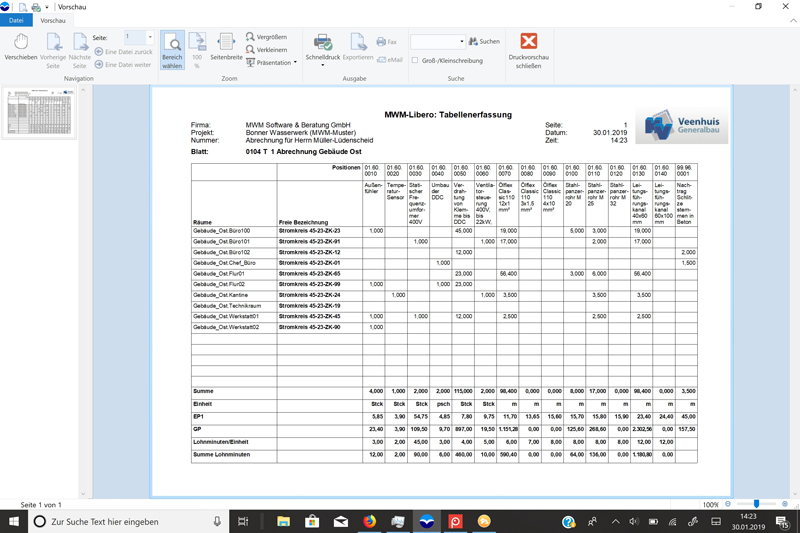Open Firefox from the taskbar
Image resolution: width=800 pixels, height=533 pixels.
(x=369, y=522)
